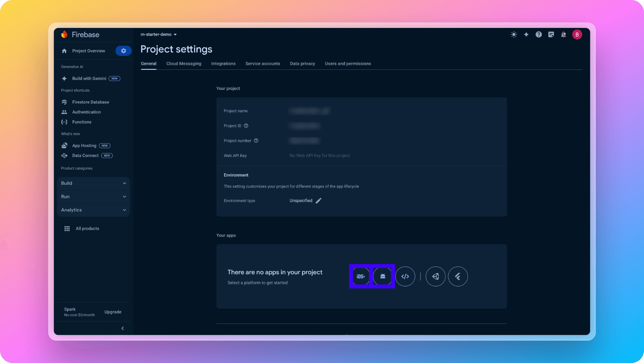The height and width of the screenshot is (363, 644).
Task: Expand the Run category
Action: (x=94, y=197)
